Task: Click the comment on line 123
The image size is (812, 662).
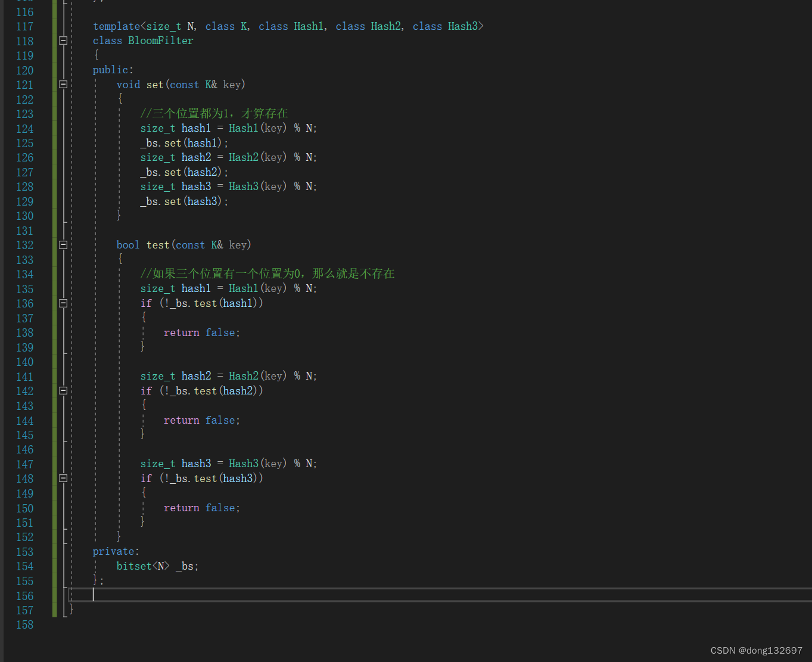Action: point(214,113)
